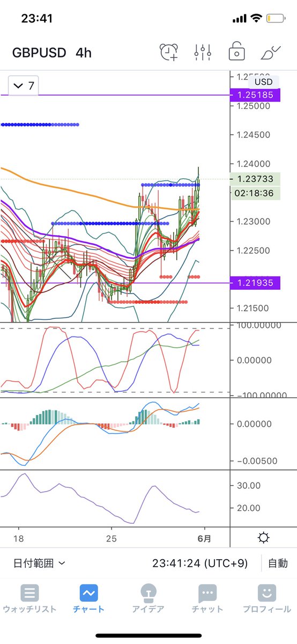Click the 100.00000 oscillator scale value
The height and width of the screenshot is (644, 297).
[x=258, y=325]
